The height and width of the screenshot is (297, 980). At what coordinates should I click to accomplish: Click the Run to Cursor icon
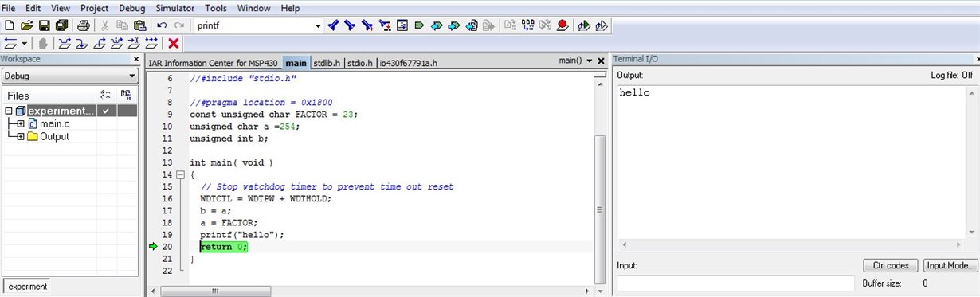[135, 43]
